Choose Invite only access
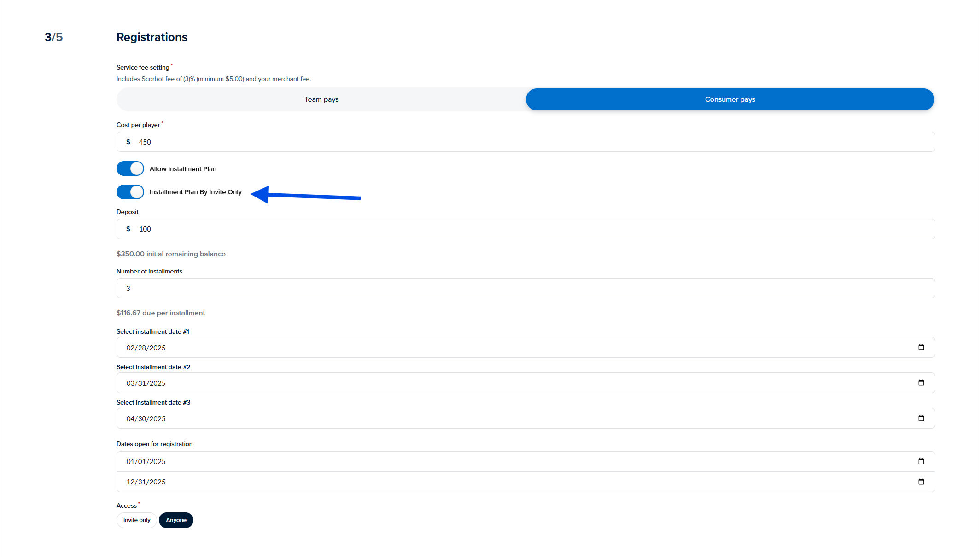The width and height of the screenshot is (980, 557). click(x=137, y=520)
